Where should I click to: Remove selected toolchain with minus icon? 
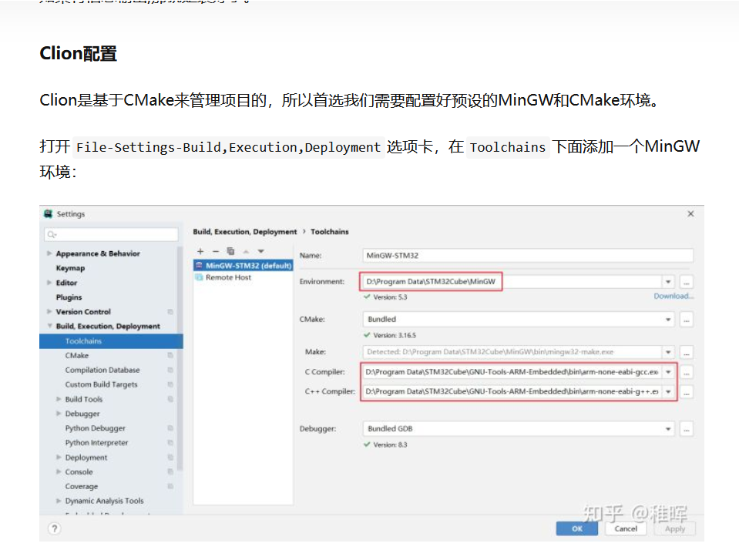[216, 252]
